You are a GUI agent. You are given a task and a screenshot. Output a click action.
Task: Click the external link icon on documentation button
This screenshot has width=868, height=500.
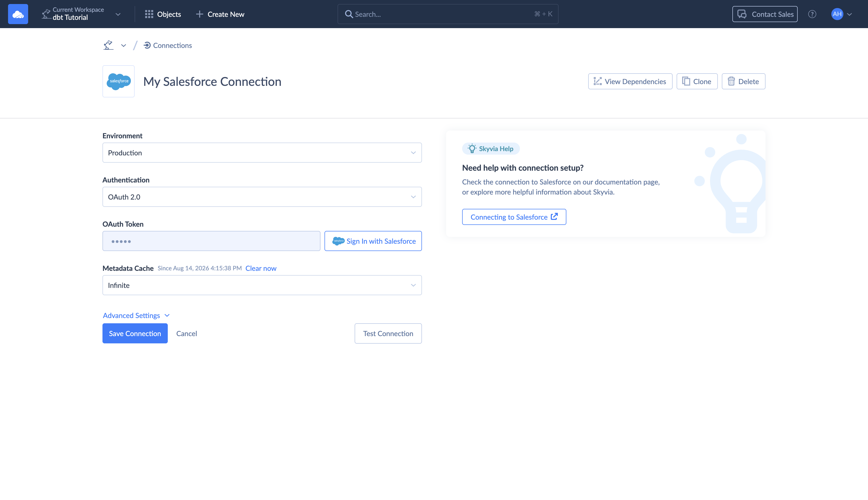pos(554,216)
